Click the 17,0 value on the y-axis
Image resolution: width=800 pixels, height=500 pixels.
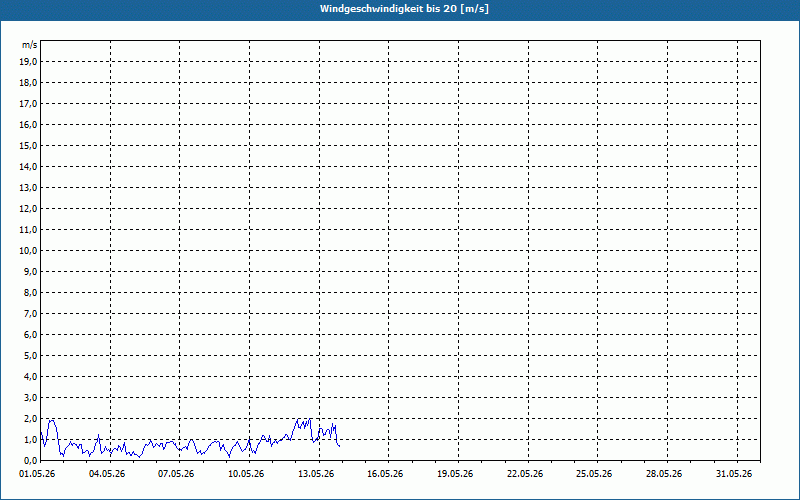(x=28, y=104)
